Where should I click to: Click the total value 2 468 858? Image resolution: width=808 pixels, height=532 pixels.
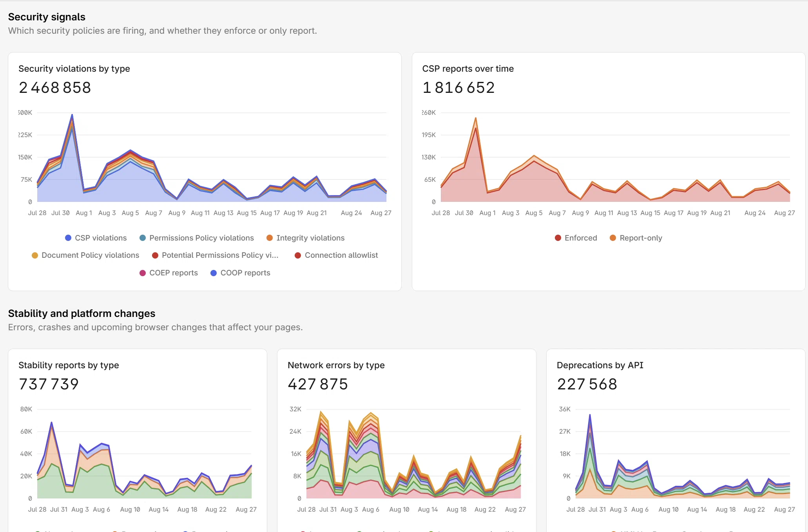tap(55, 87)
